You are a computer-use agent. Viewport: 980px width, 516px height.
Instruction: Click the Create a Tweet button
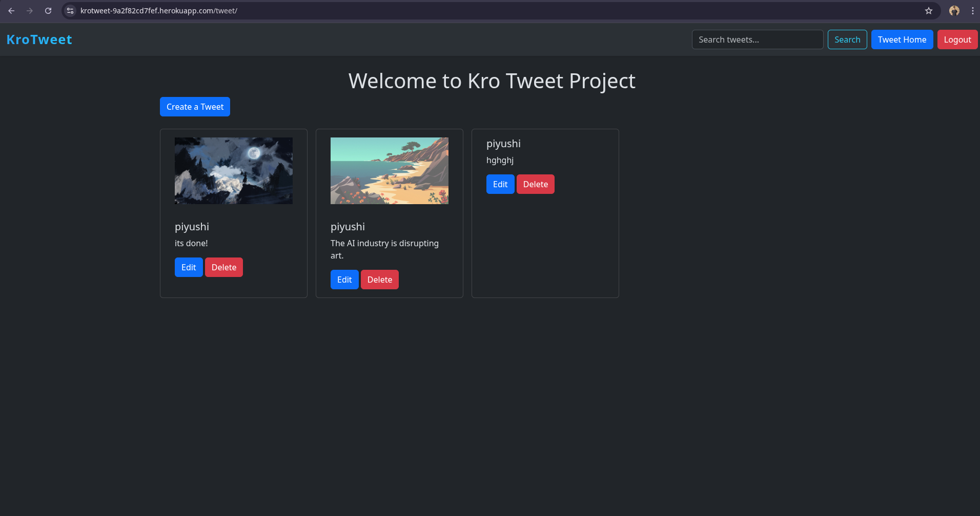195,107
